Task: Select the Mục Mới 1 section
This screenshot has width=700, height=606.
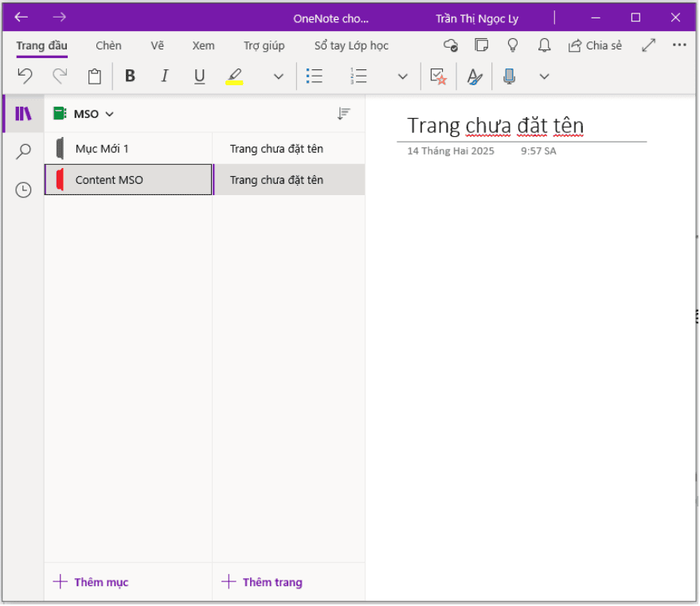Action: [x=128, y=149]
